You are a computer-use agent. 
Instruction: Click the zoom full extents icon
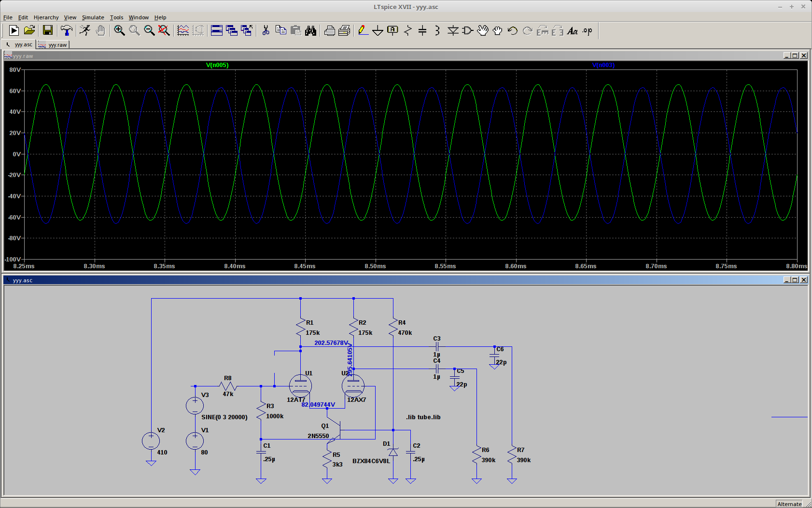[164, 30]
